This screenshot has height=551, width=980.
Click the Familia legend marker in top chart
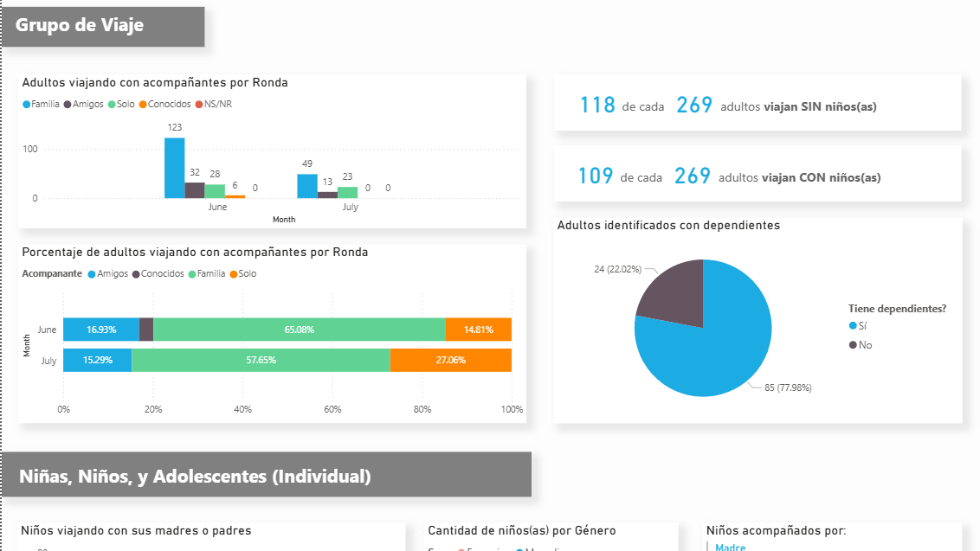tap(27, 105)
